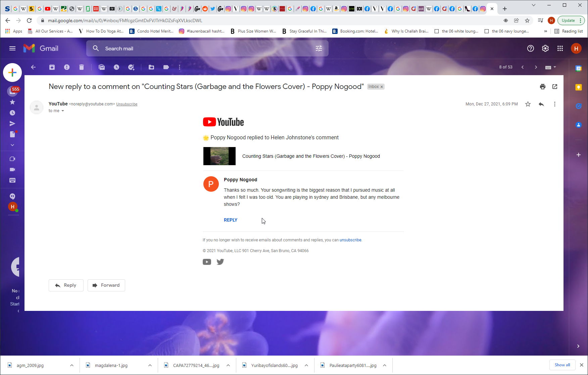Show the search options filter

point(319,48)
